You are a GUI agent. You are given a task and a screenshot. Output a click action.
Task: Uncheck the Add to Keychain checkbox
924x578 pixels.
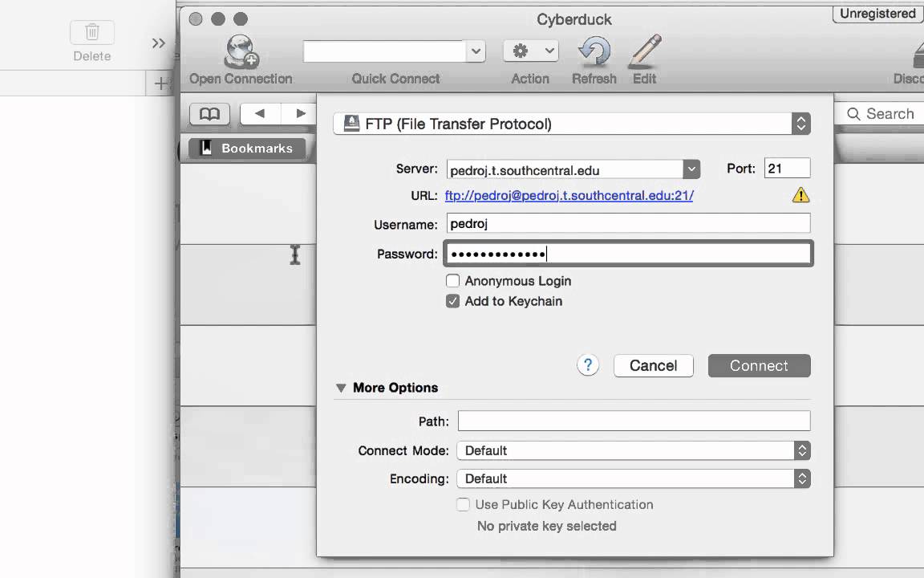[x=452, y=301]
